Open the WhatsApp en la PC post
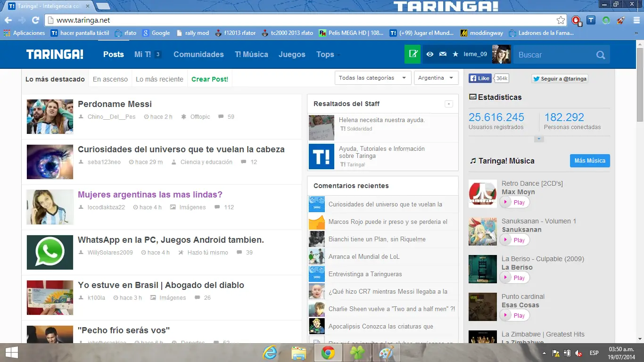Viewport: 644px width, 362px height. pos(171,240)
